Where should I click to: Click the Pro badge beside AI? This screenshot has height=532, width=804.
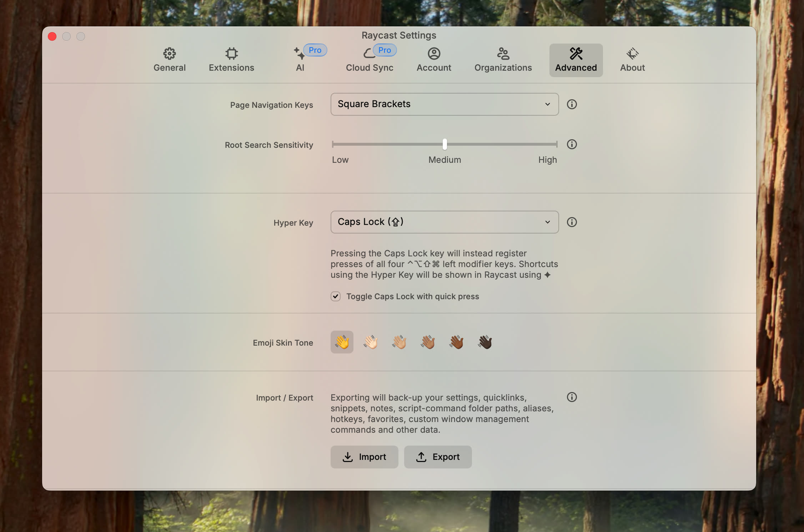[x=315, y=50]
